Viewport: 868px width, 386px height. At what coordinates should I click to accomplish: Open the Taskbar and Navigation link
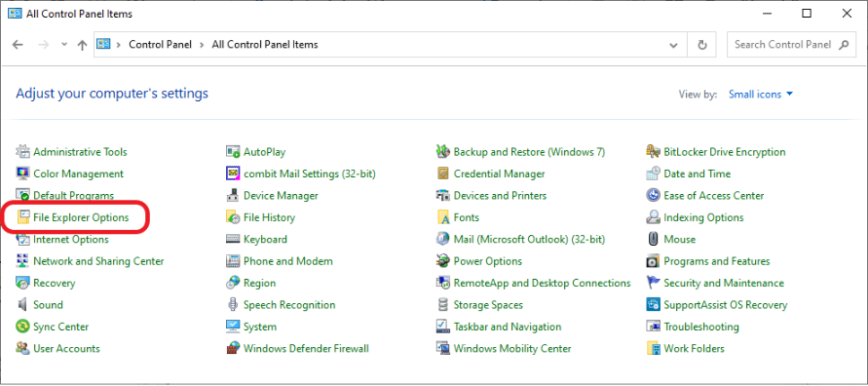point(508,327)
